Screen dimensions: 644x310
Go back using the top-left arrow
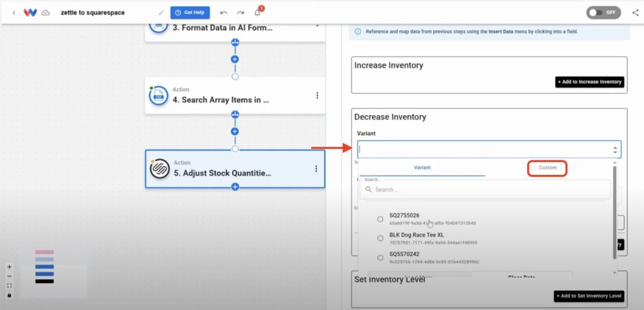pos(14,13)
